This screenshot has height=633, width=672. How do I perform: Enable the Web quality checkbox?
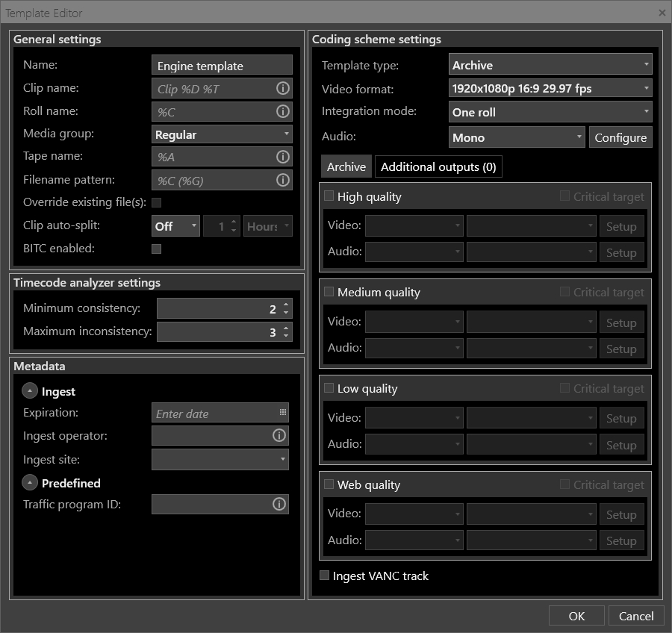coord(329,484)
